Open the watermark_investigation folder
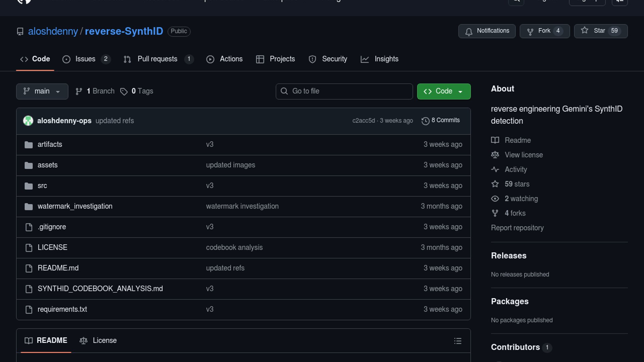The image size is (644, 362). [x=75, y=206]
